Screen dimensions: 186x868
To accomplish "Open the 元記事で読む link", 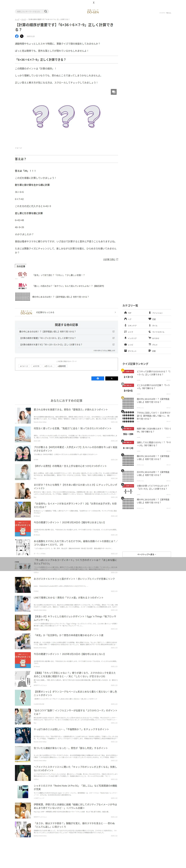I will point(110,259).
